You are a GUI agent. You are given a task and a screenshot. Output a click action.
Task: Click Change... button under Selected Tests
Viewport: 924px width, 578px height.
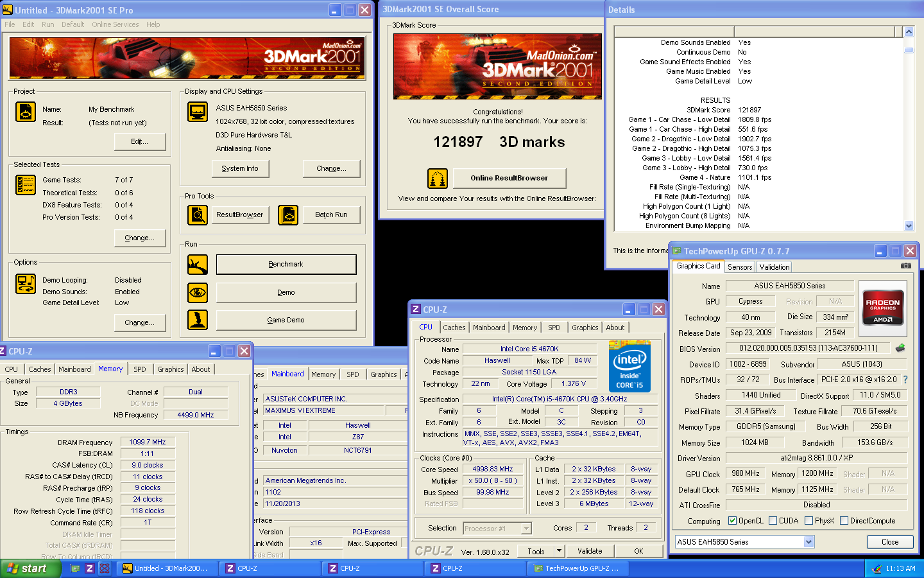click(140, 238)
